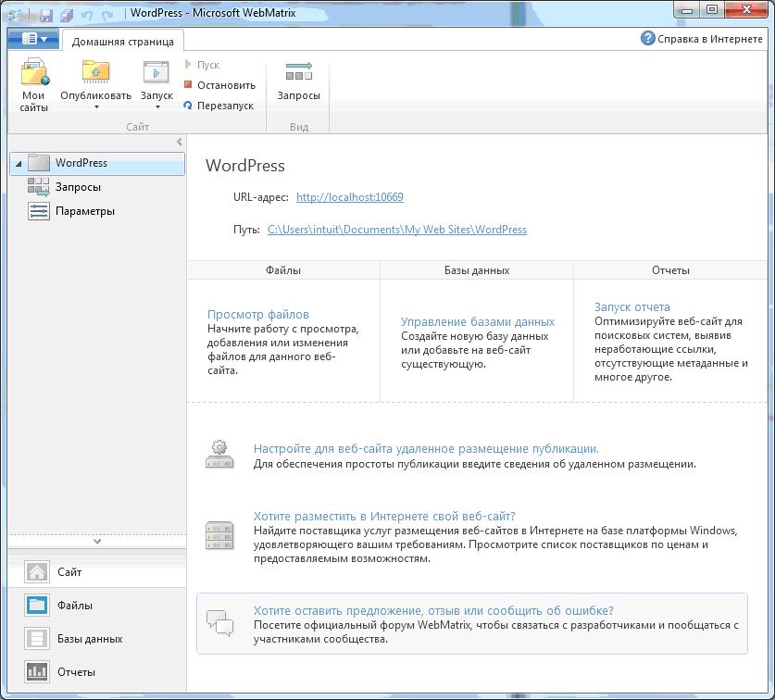Click the Отчеты bar chart icon
The height and width of the screenshot is (700, 775).
coord(37,672)
